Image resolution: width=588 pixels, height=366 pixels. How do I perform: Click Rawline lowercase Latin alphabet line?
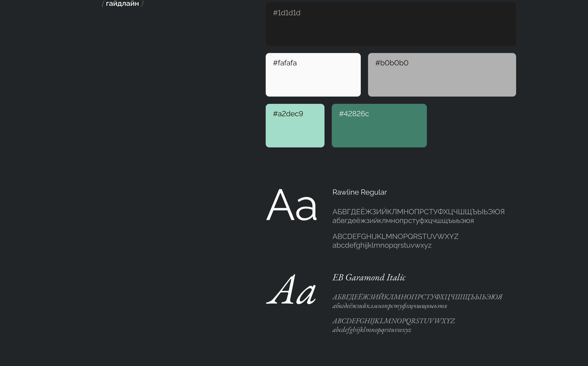coord(382,245)
